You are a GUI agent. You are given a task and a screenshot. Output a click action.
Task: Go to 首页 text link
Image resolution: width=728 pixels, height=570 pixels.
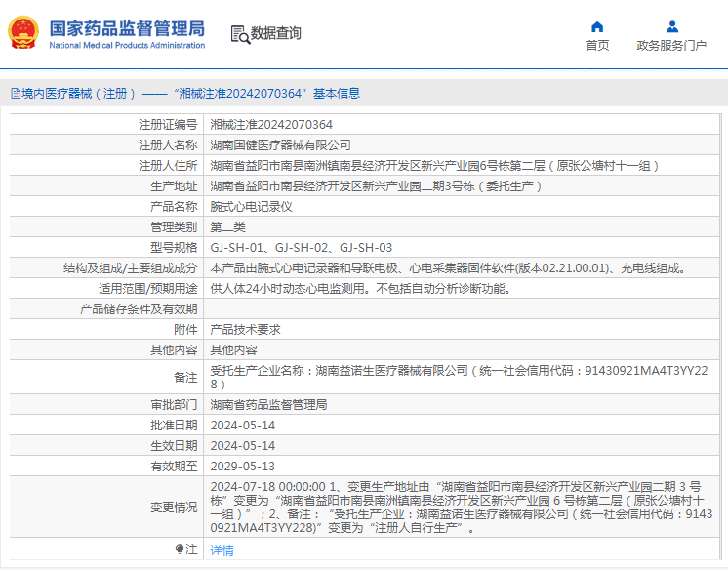pyautogui.click(x=597, y=46)
